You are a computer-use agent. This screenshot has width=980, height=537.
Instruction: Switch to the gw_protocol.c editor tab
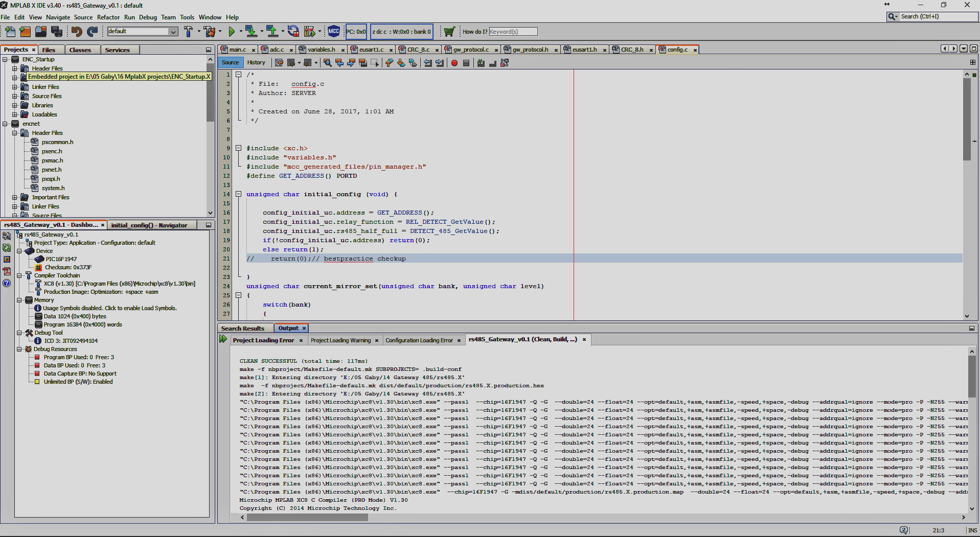pos(471,50)
